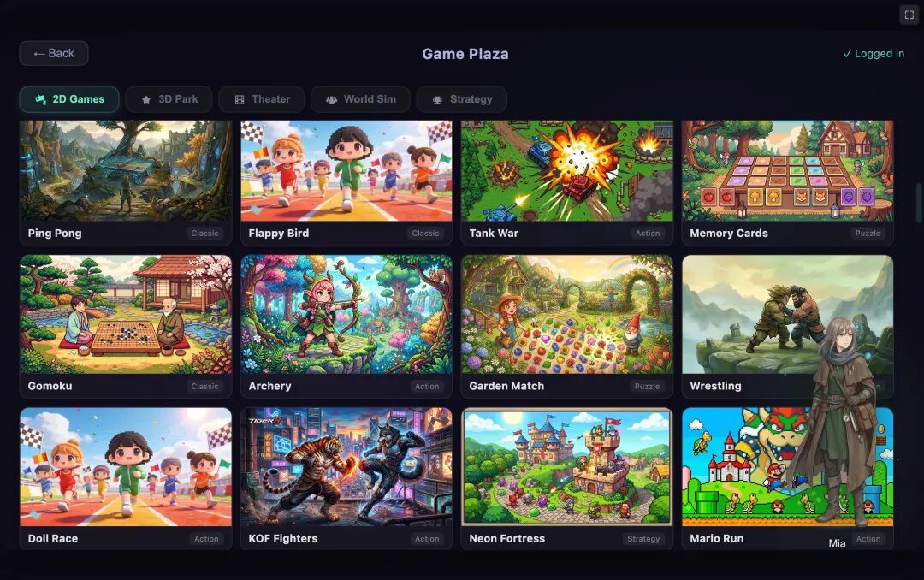Screen dimensions: 924x580
Task: Click the film icon on the Theater tab
Action: (240, 99)
